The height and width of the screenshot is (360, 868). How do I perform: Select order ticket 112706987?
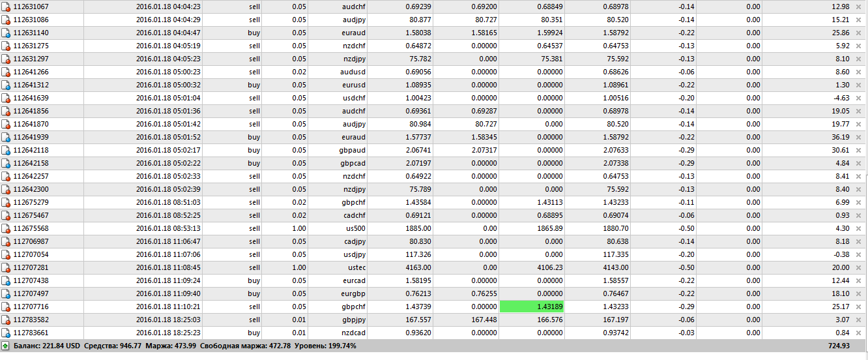tap(31, 241)
